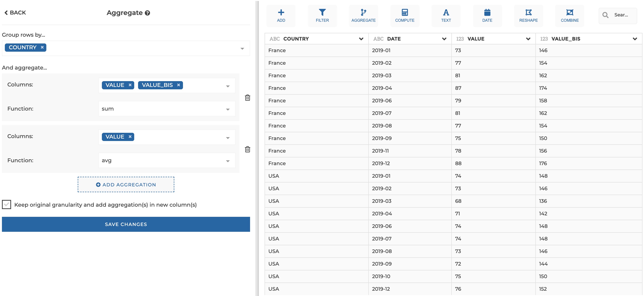Open VALUE_BIS column header menu

635,39
